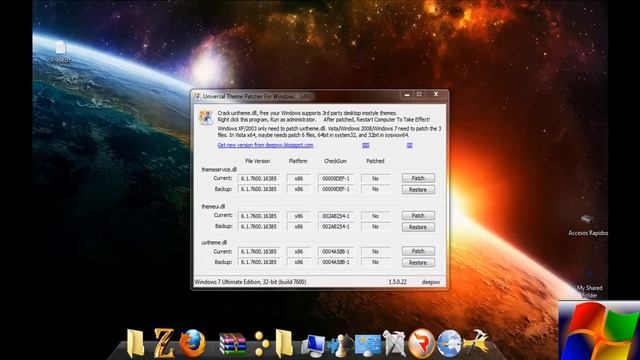Click themeservice.dll Backup file version field

click(258, 189)
